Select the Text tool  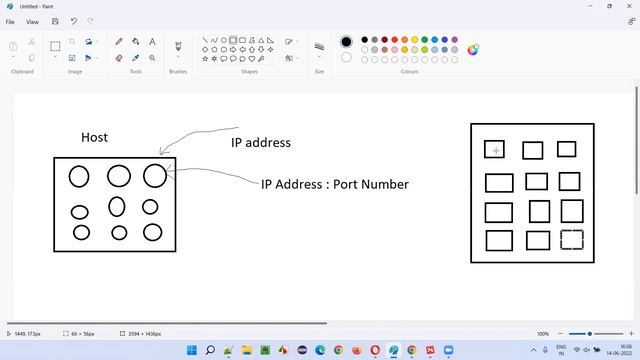(x=152, y=41)
